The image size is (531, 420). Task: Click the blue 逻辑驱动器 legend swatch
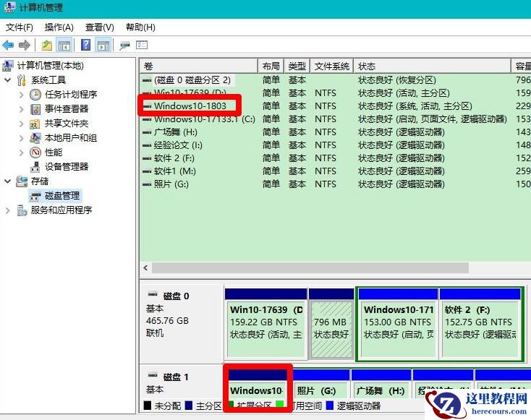[x=329, y=406]
